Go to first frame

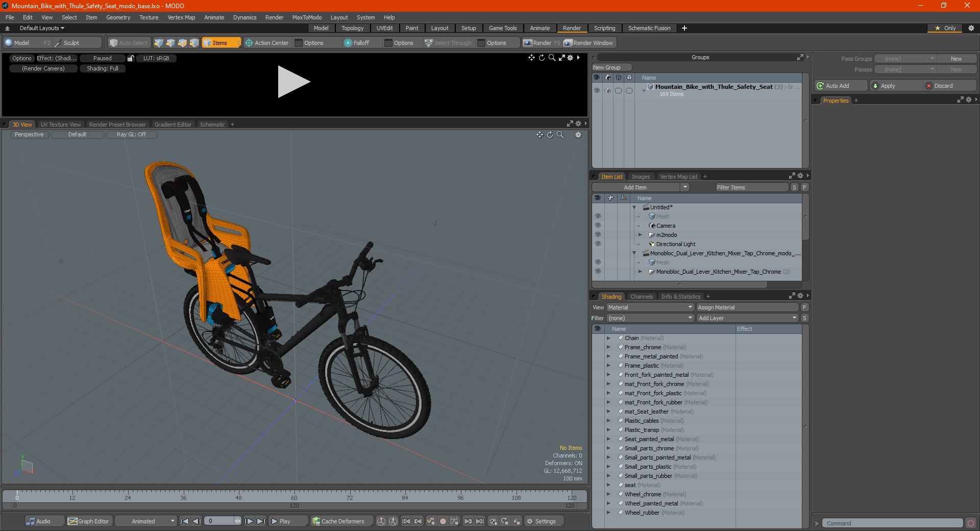(x=185, y=521)
